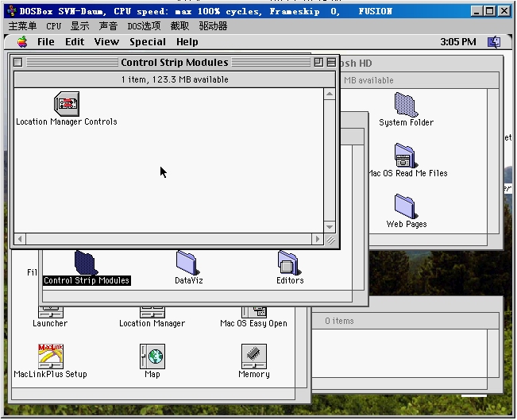Open the System Folder icon in Macintosh HD
The height and width of the screenshot is (420, 517).
pos(406,105)
